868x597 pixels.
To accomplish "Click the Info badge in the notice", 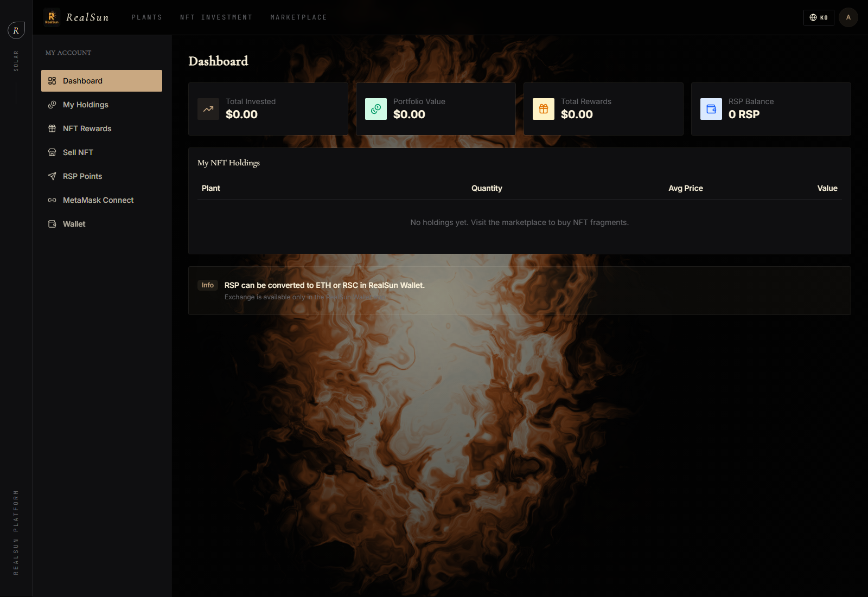I will 208,285.
